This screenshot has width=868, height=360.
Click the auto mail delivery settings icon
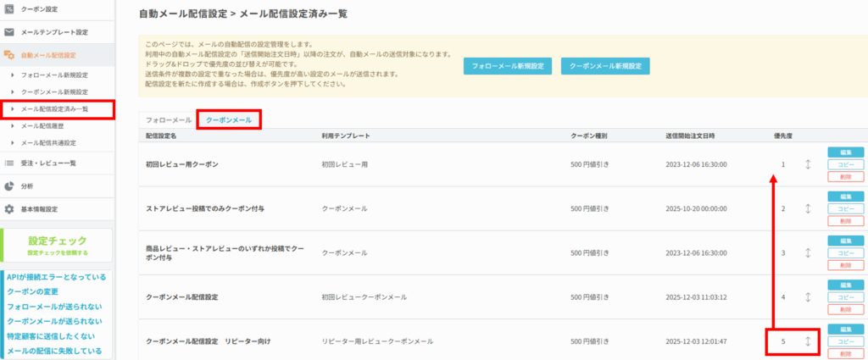[9, 55]
